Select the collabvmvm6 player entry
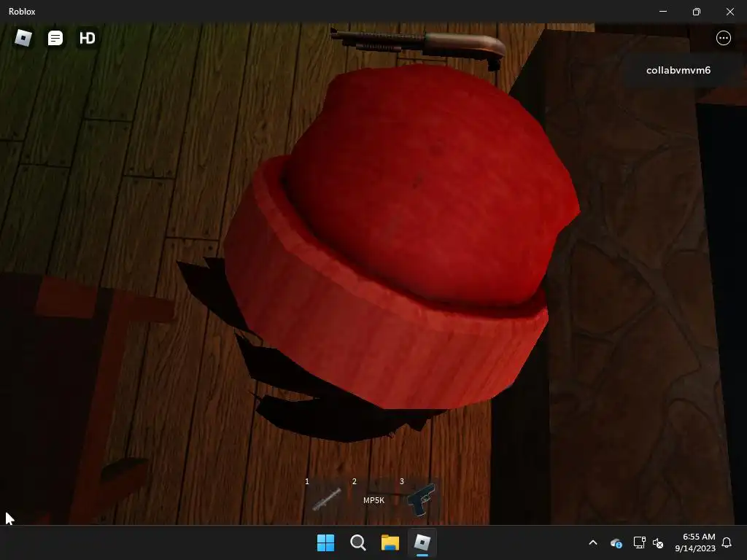The width and height of the screenshot is (747, 560). tap(678, 70)
